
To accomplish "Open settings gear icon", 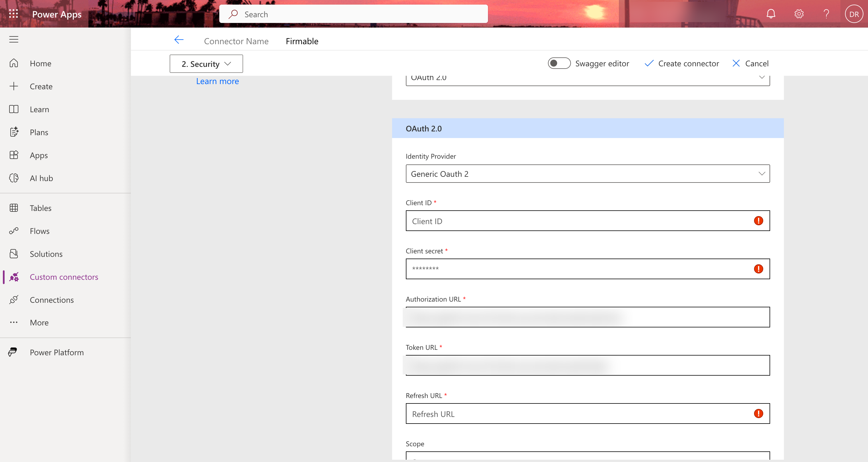I will [x=799, y=14].
